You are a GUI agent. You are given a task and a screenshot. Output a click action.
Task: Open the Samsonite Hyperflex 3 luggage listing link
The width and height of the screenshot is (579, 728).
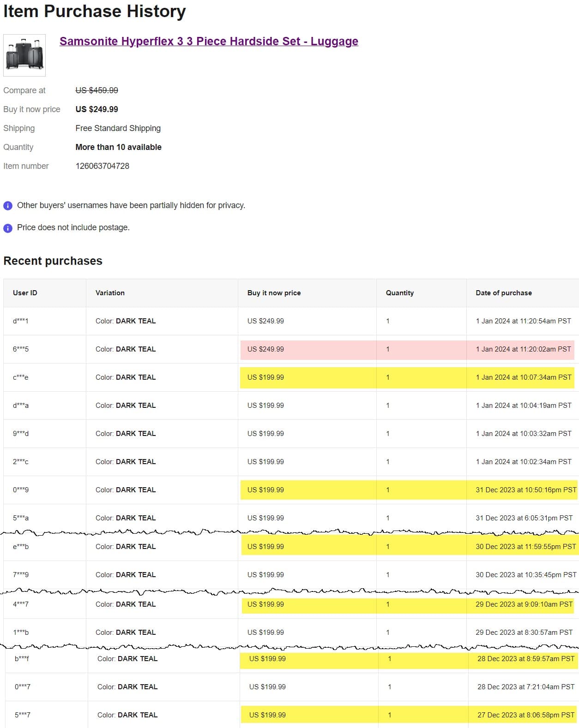[209, 41]
